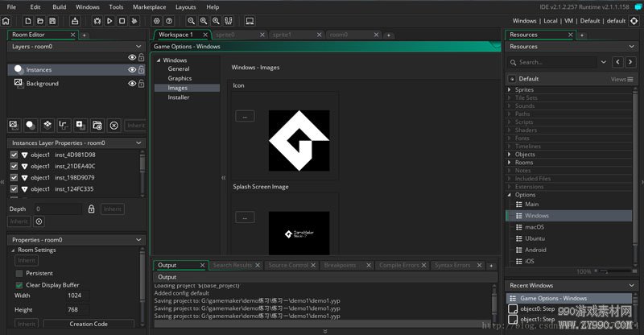Image resolution: width=644 pixels, height=335 pixels.
Task: Uncheck instance inst_4D981D98
Action: (x=14, y=155)
